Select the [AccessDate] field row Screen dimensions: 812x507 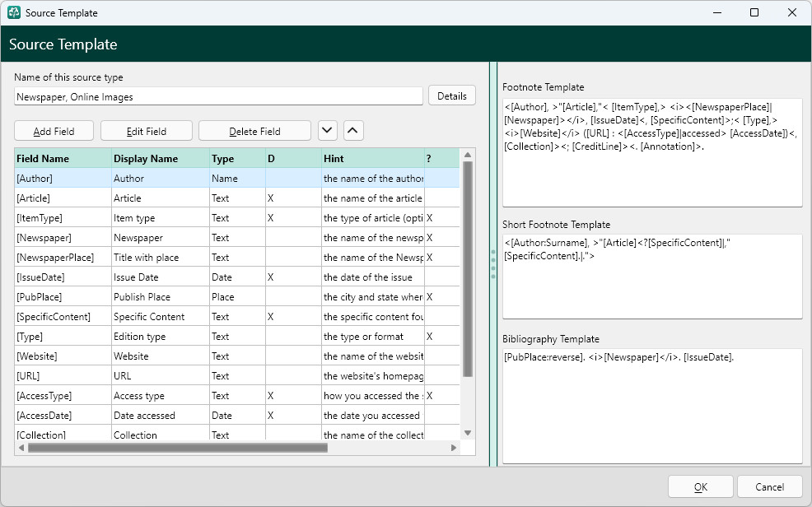(x=237, y=416)
